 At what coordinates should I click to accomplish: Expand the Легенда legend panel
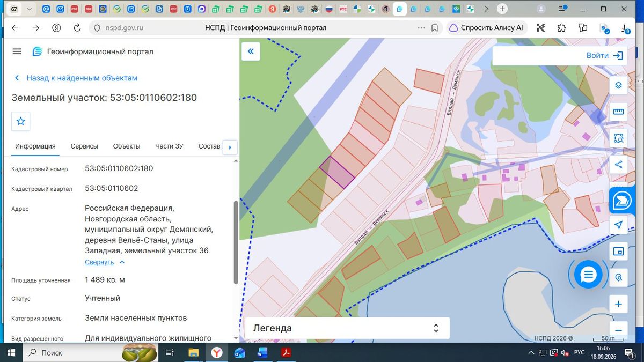click(347, 328)
